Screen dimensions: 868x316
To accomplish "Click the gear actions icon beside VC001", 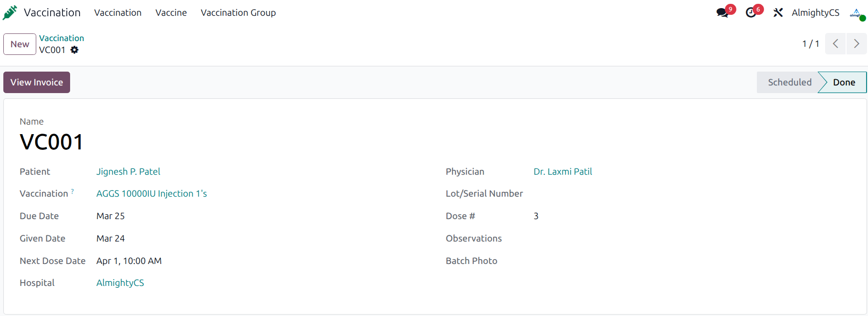I will tap(74, 50).
